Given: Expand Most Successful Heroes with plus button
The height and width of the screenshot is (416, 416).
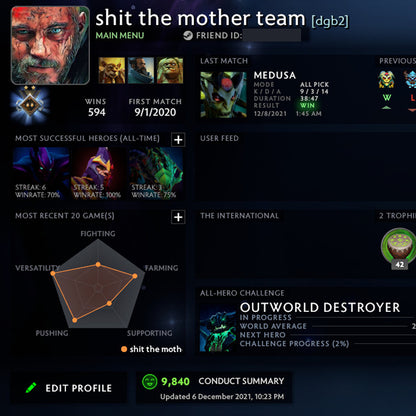Looking at the screenshot, I should pos(178,140).
